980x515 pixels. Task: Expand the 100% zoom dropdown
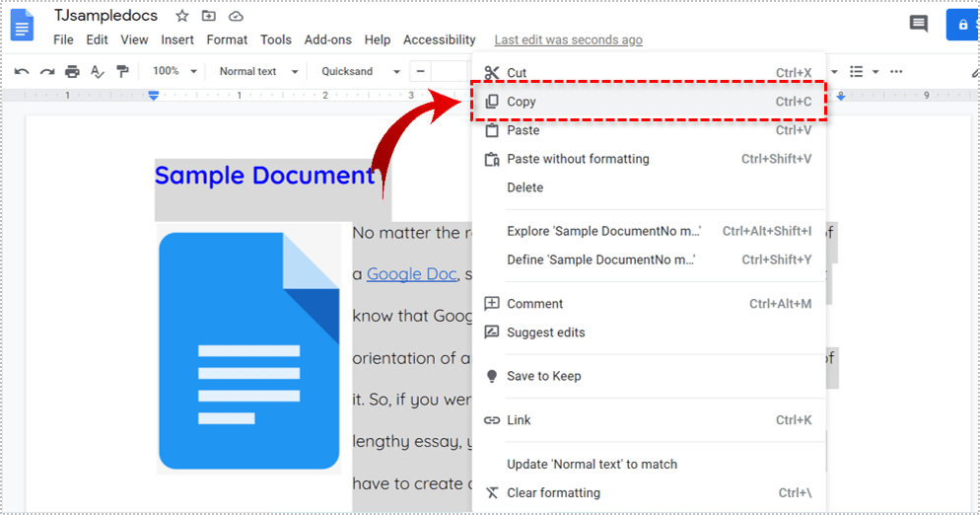point(175,71)
